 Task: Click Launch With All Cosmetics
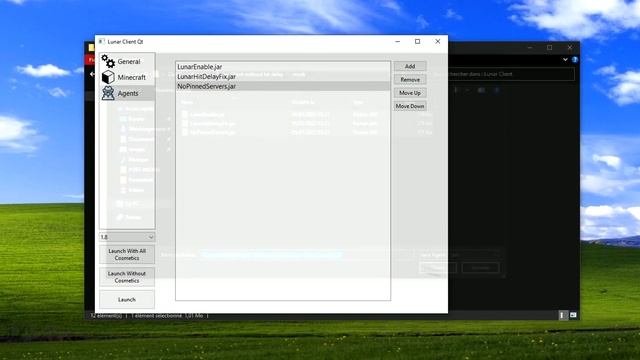(127, 254)
